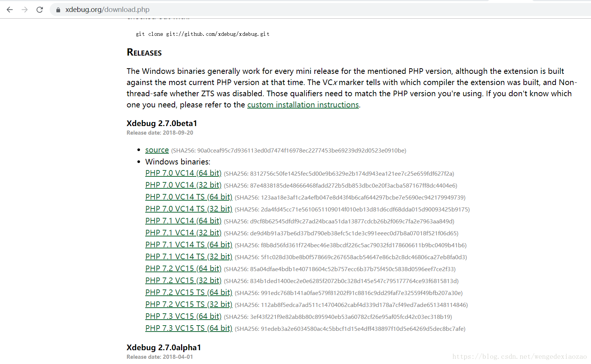This screenshot has height=364, width=591.
Task: Download PHP 7.2 VC15 TS (32 bit)
Action: [189, 304]
